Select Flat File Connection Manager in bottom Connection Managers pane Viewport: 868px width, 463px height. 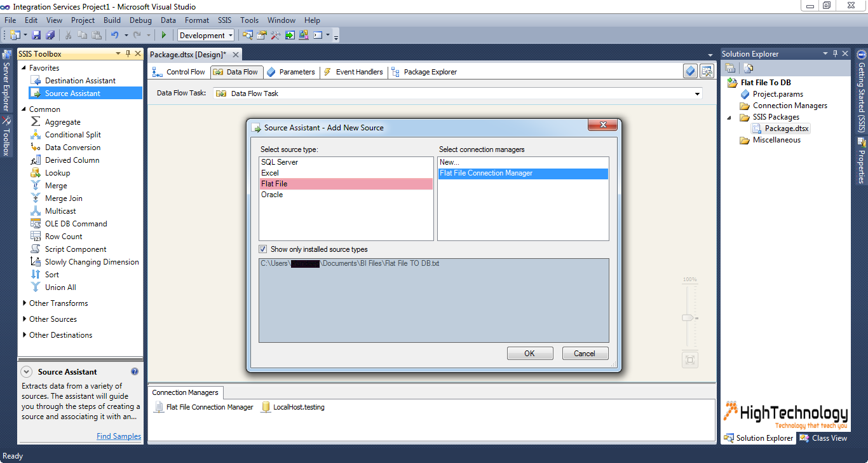pyautogui.click(x=204, y=407)
